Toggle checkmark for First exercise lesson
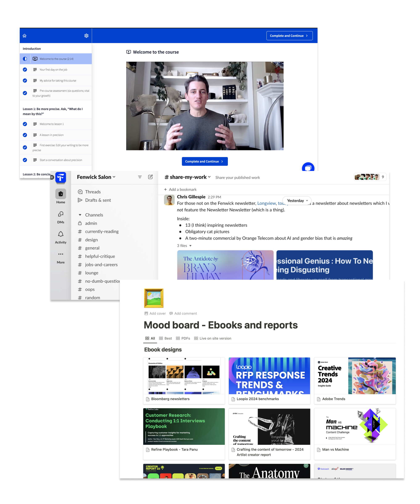Viewport: 420px width, 504px height. 25,148
